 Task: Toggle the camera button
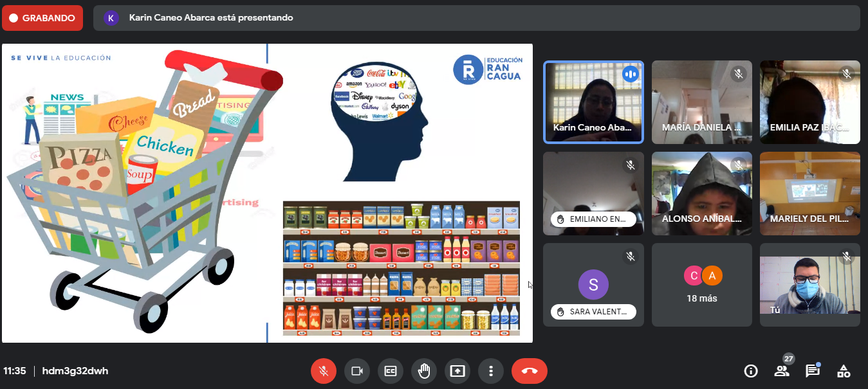point(357,371)
